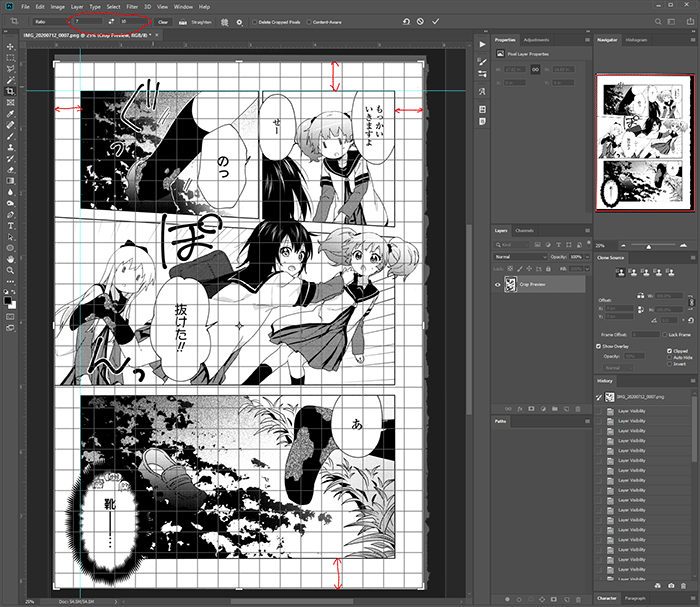The height and width of the screenshot is (607, 700).
Task: Click the Straighten tool icon
Action: (181, 21)
